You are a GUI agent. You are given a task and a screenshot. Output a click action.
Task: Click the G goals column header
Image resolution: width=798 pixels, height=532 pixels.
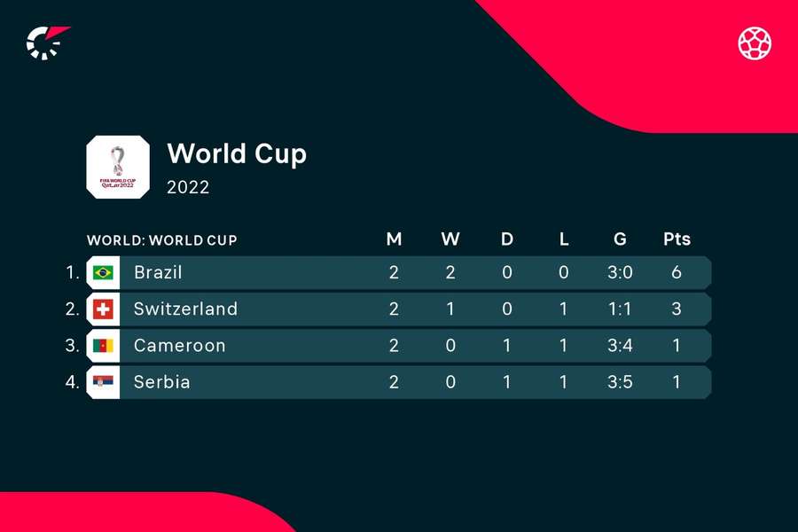click(620, 239)
